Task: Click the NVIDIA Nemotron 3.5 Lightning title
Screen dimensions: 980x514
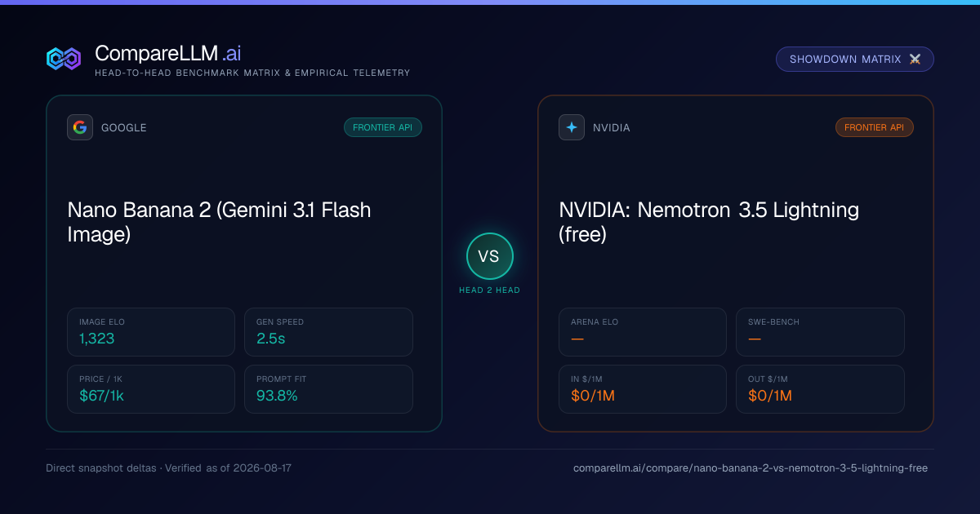Action: 709,222
